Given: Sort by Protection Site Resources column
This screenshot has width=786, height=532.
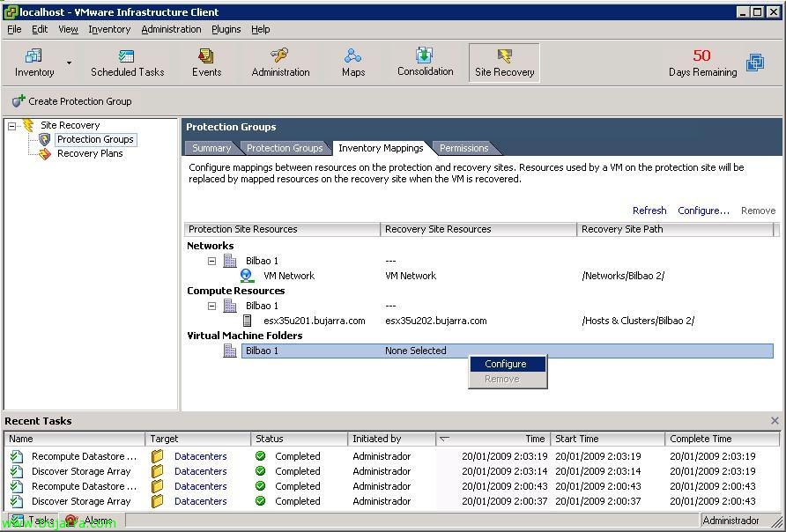Looking at the screenshot, I should tap(282, 229).
